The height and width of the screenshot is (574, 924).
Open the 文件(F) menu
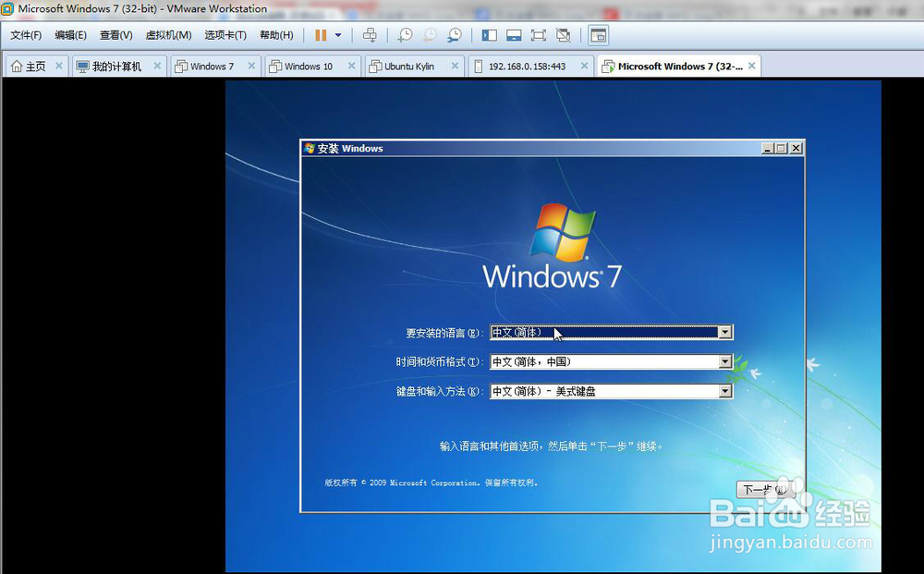tap(26, 35)
